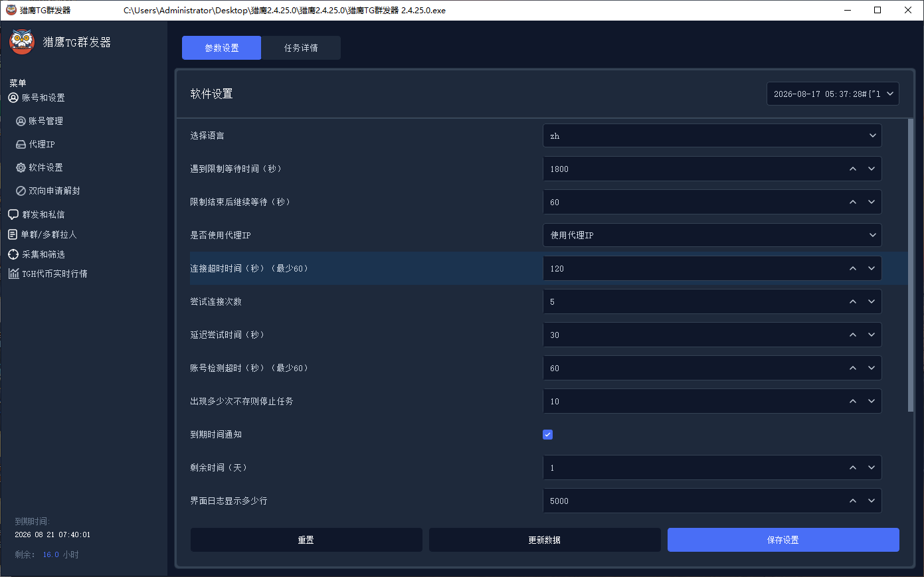Click the 代理IP drive icon
Viewport: 924px width, 577px height.
tap(21, 144)
